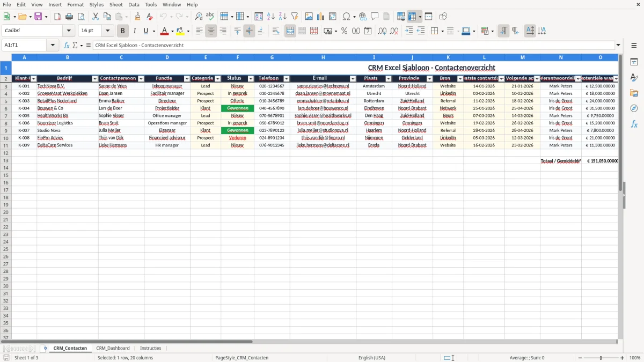Insert an image
This screenshot has height=362, width=644.
(x=309, y=17)
